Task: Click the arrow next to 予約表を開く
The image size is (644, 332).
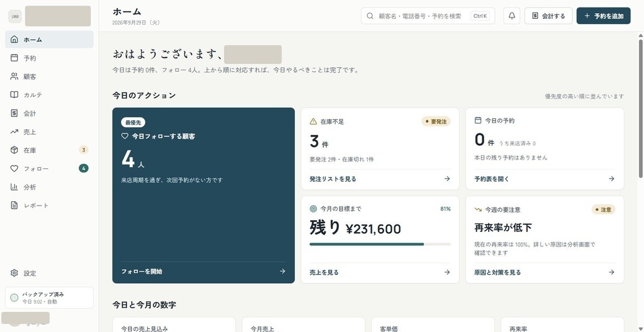Action: (611, 179)
